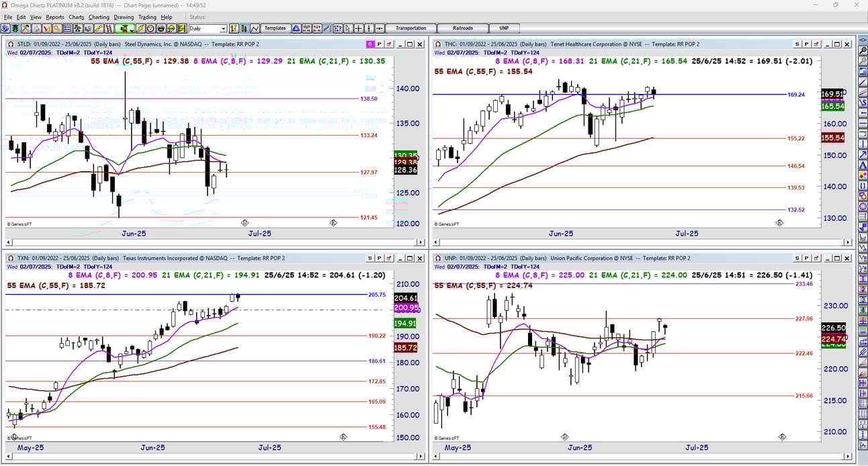Screen dimensions: 868x466
Task: Click the TXN chart scrollbar left arrow
Action: click(x=9, y=455)
